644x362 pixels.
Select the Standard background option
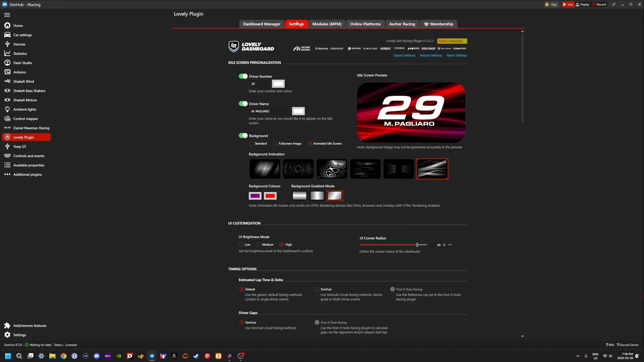click(251, 143)
